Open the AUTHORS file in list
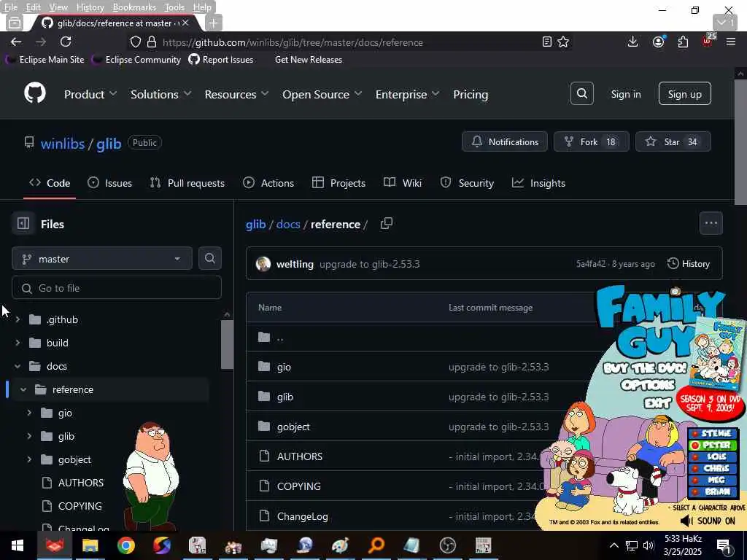The image size is (747, 560). pyautogui.click(x=300, y=456)
